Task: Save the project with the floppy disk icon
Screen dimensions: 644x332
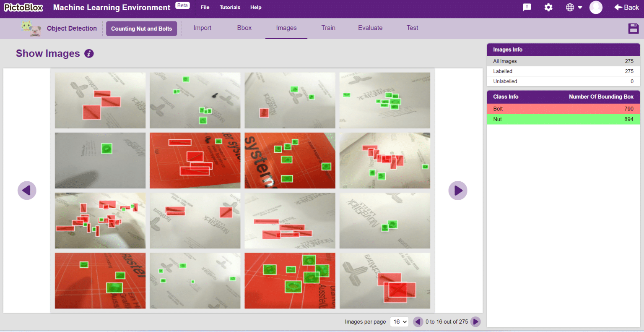Action: 634,28
